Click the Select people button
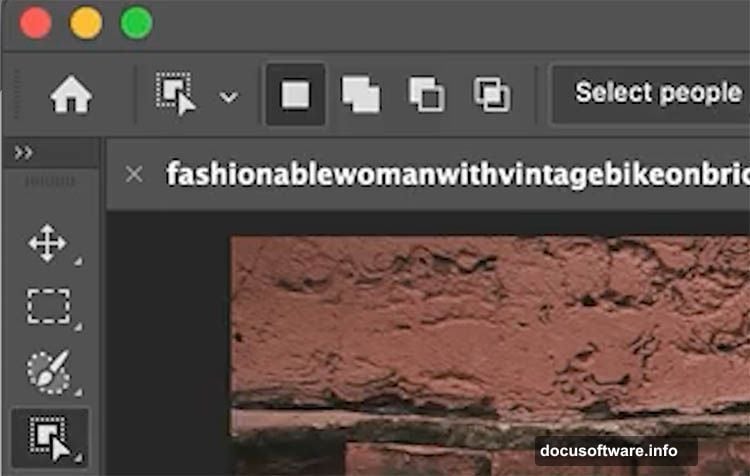 (657, 94)
